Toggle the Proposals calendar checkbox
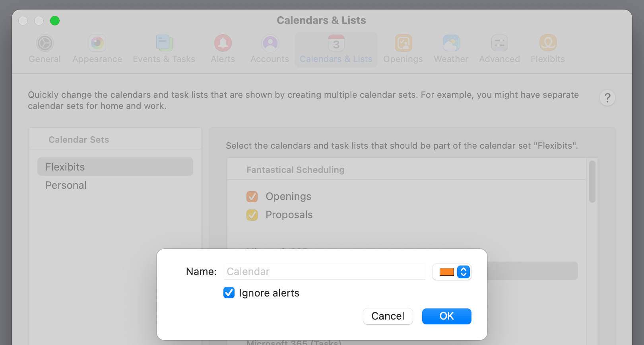The height and width of the screenshot is (345, 644). pyautogui.click(x=252, y=215)
